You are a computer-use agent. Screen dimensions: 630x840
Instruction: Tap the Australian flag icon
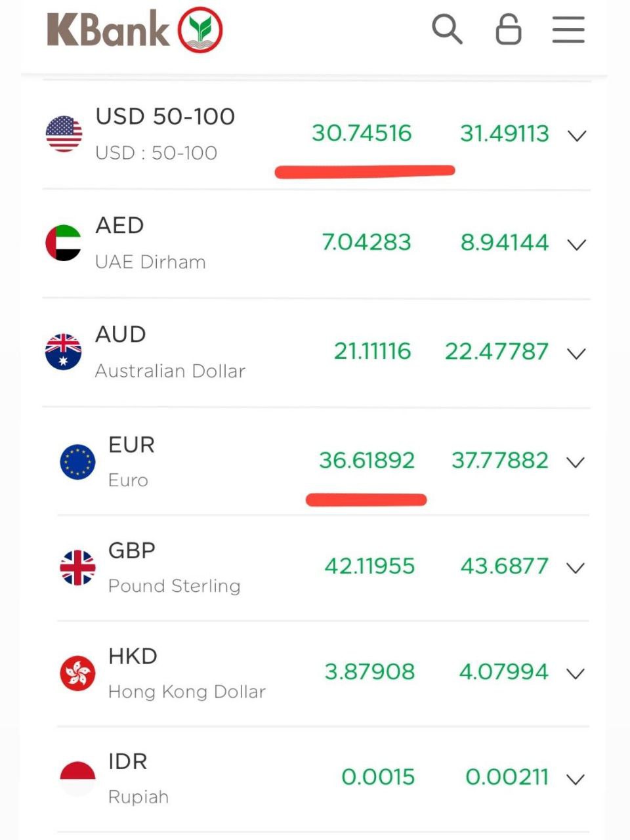click(x=64, y=352)
